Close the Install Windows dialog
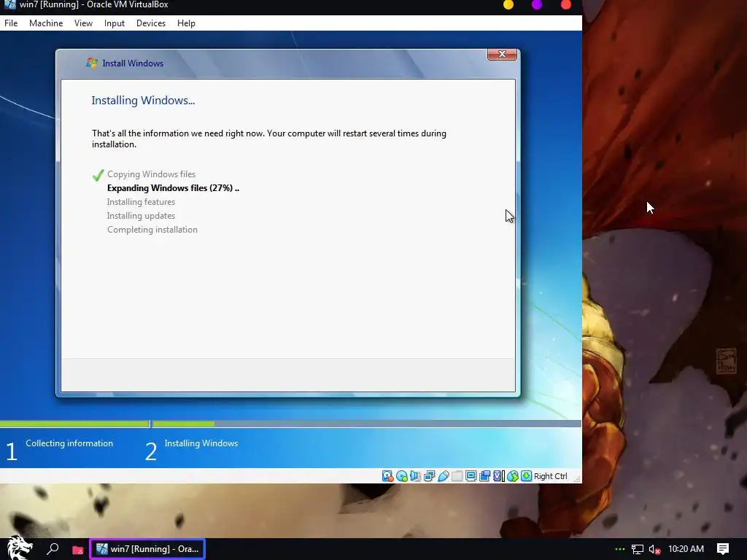The image size is (747, 560). point(502,54)
